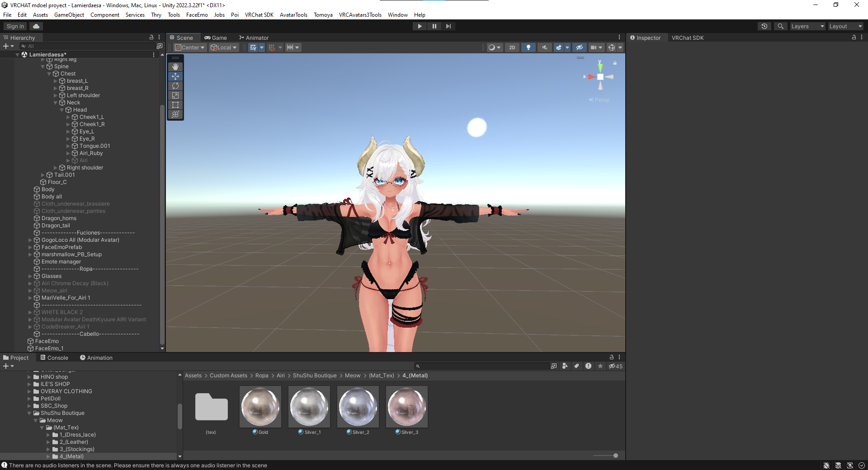The width and height of the screenshot is (868, 470).
Task: Open Undo History from the toolbar
Action: pos(764,26)
